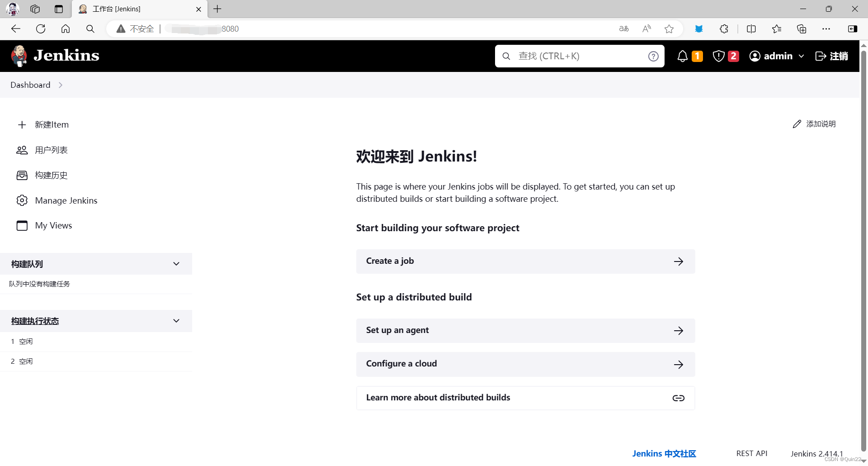The width and height of the screenshot is (868, 466).
Task: Go to Dashboard breadcrumb
Action: (30, 85)
